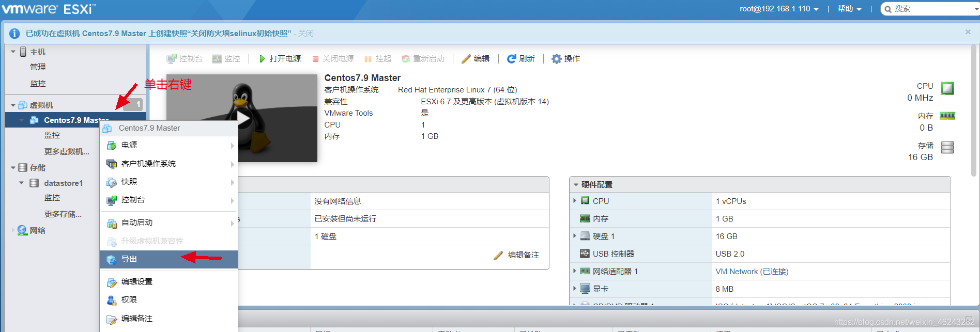Image resolution: width=980 pixels, height=332 pixels.
Task: Click the CPU chip icon in resource summary
Action: point(947,88)
